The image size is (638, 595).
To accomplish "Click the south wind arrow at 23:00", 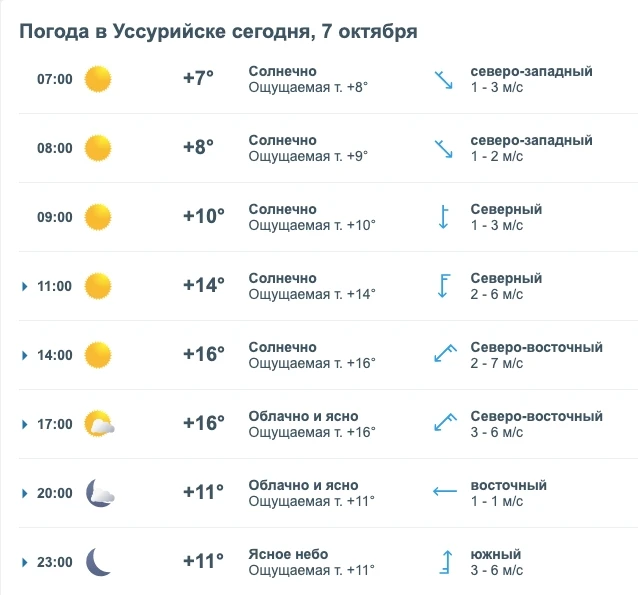I will point(446,562).
